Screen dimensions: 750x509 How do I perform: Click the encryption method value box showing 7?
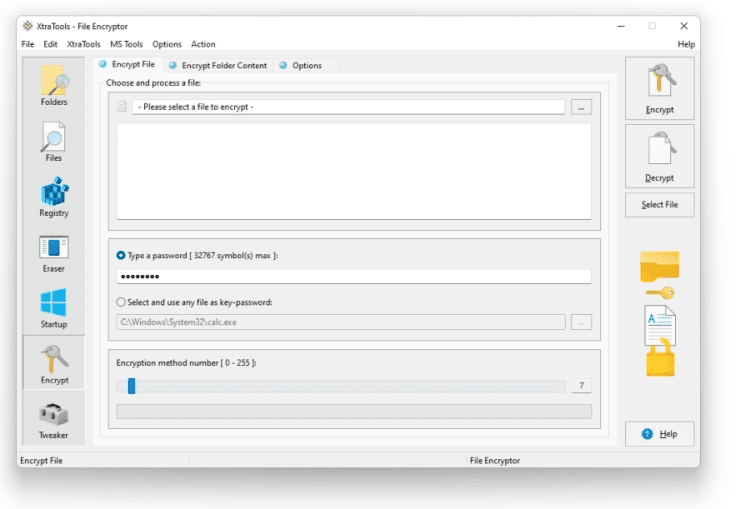pyautogui.click(x=581, y=386)
